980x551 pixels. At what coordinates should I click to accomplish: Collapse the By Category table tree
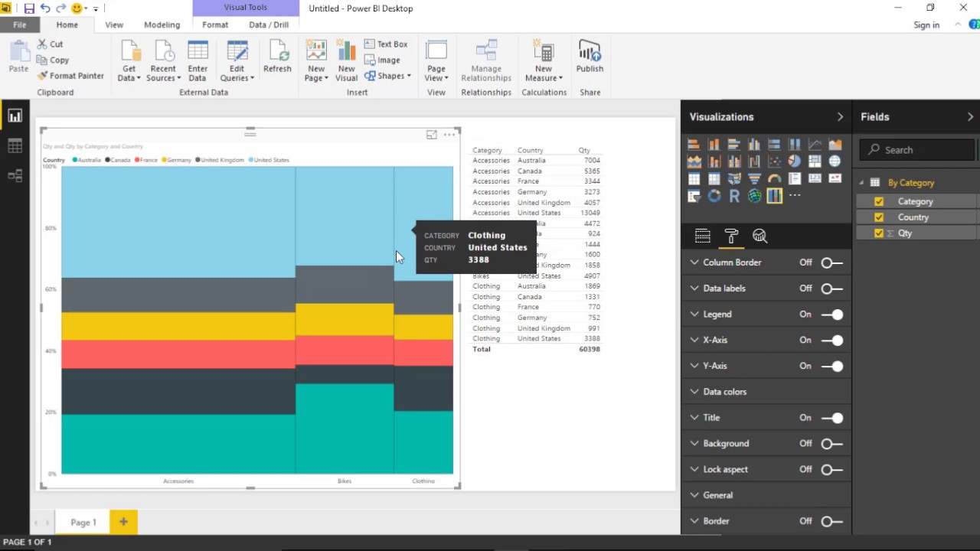pos(862,183)
